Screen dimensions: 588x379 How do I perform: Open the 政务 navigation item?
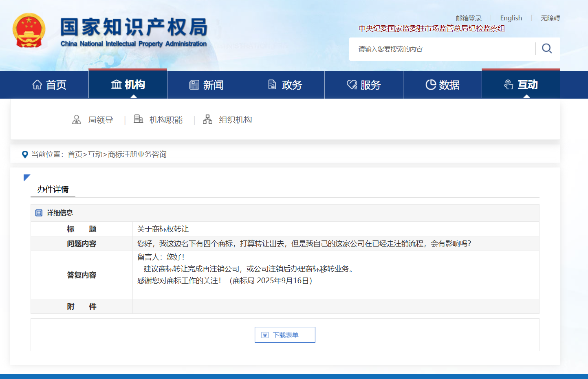click(x=285, y=85)
